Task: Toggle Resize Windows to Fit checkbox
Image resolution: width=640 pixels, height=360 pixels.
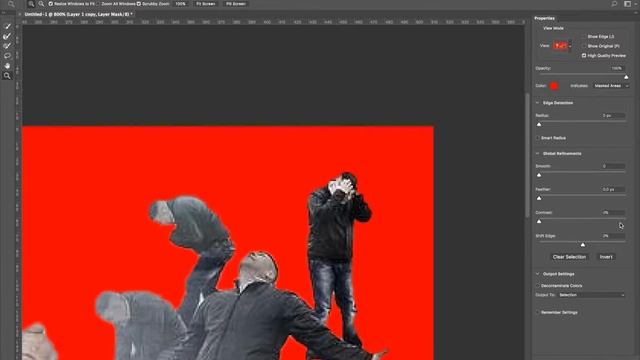Action: click(51, 4)
